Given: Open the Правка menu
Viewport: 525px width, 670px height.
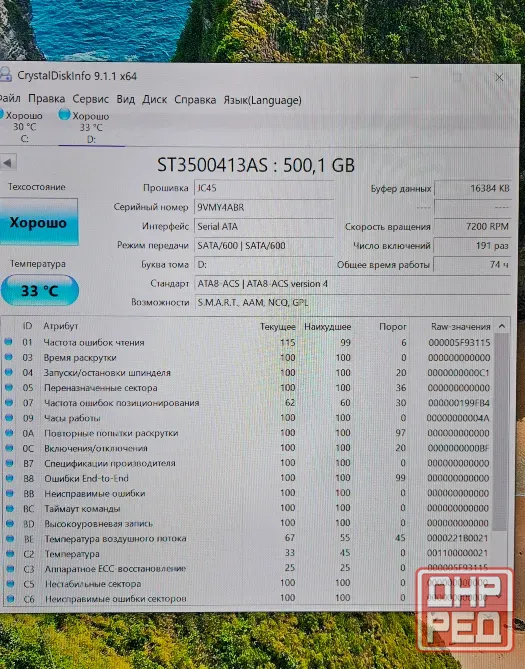Looking at the screenshot, I should [47, 99].
